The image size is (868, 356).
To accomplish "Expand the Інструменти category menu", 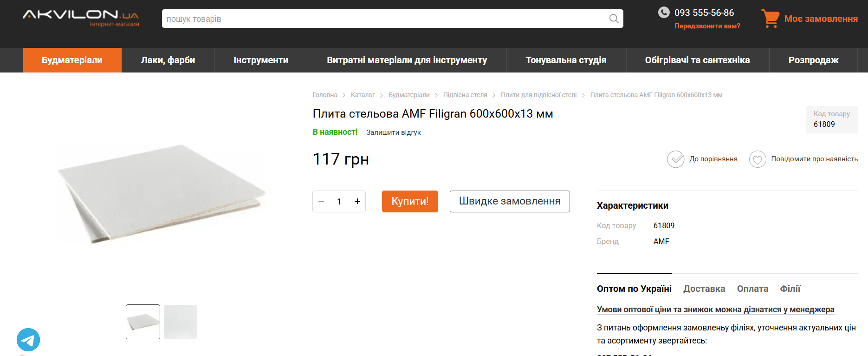I will pyautogui.click(x=261, y=60).
